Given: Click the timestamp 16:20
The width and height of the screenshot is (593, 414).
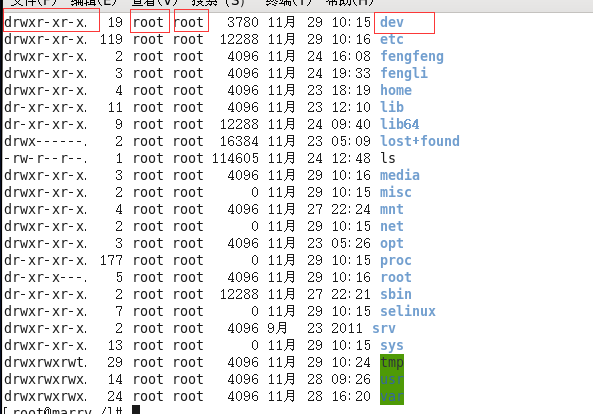Looking at the screenshot, I should click(x=351, y=397).
